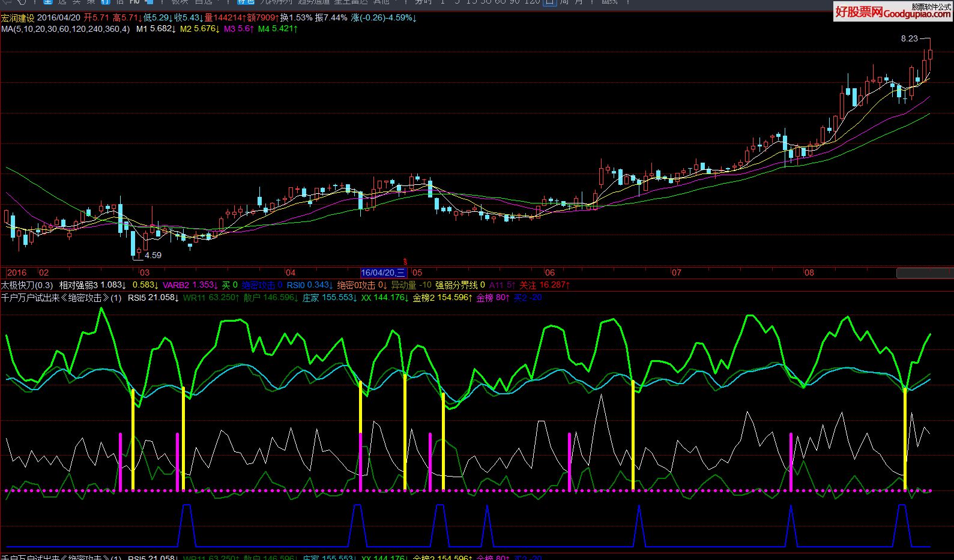Click the 强弱分界线 0 value

460,285
